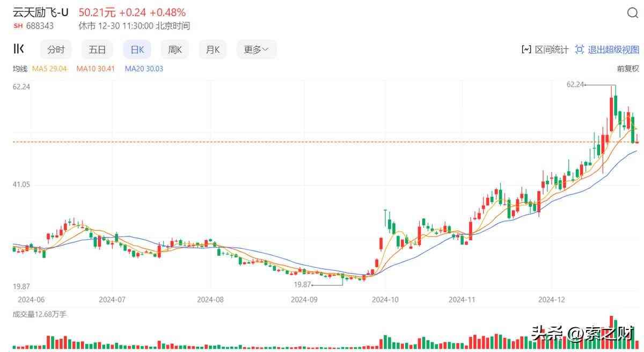Screen dimensions: 644x352
Task: Open the 前复权 price adjustment dropdown
Action: [628, 69]
